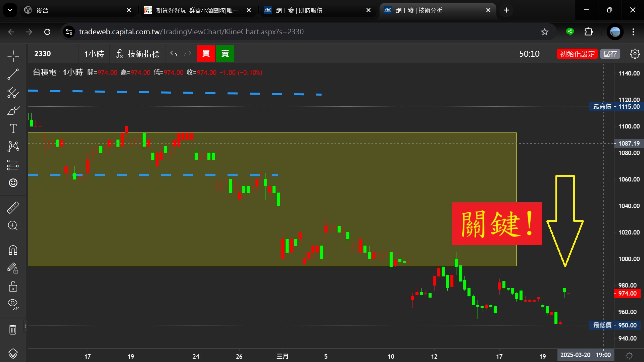Open the Chrome three-dot menu
Screen dimensions: 644x362
coord(633,32)
